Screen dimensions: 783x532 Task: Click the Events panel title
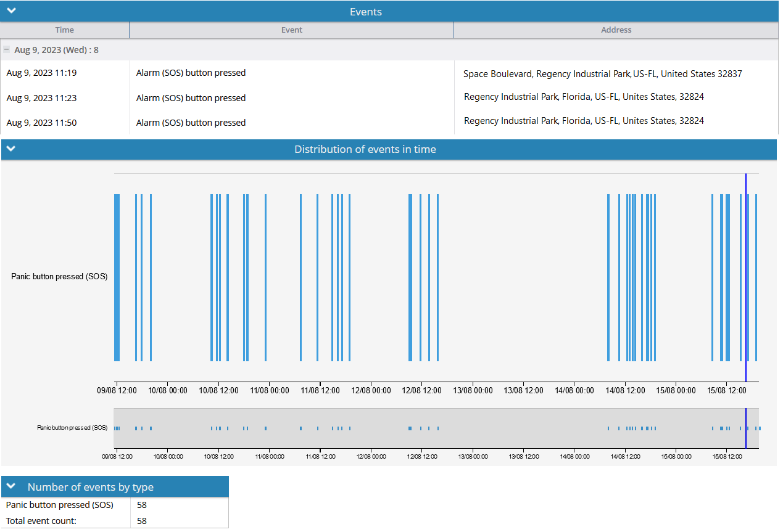366,12
